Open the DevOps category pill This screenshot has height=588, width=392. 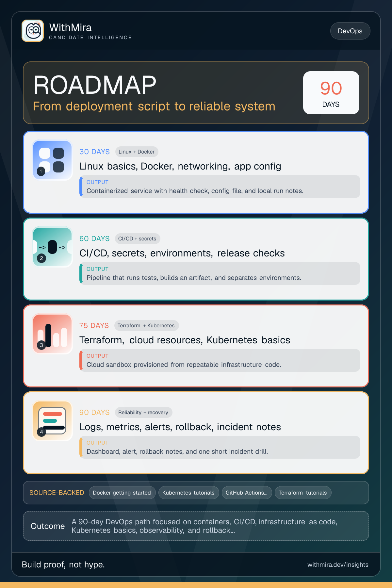pos(350,31)
